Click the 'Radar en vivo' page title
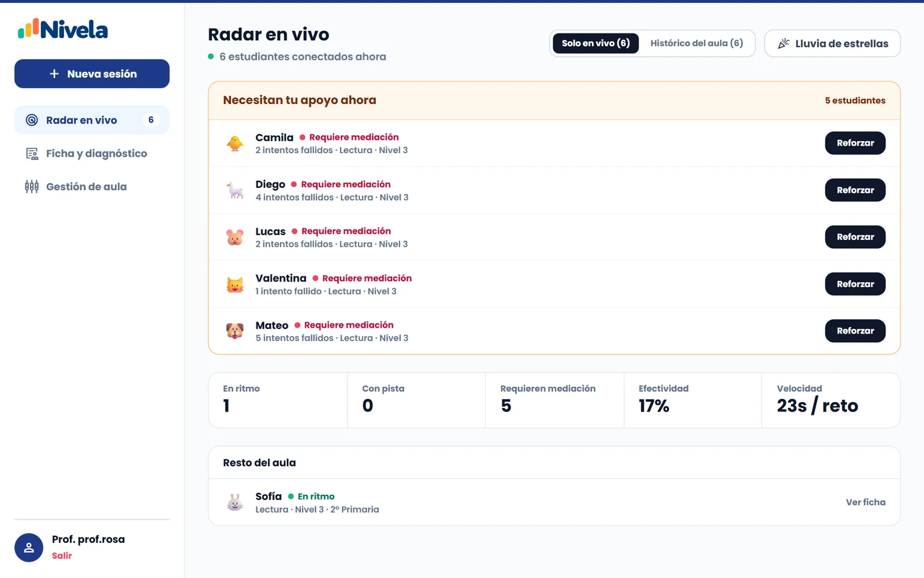This screenshot has width=924, height=578. [x=269, y=35]
